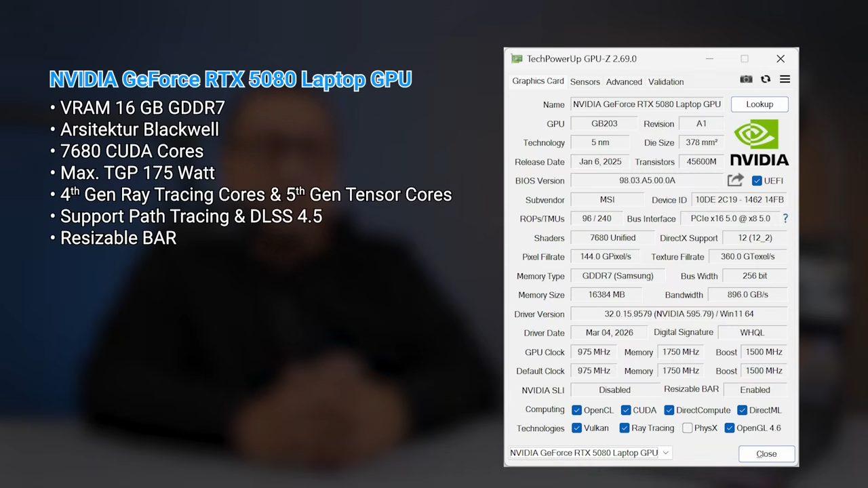This screenshot has width=868, height=488.
Task: Enable the PhysX checkbox
Action: [x=688, y=428]
